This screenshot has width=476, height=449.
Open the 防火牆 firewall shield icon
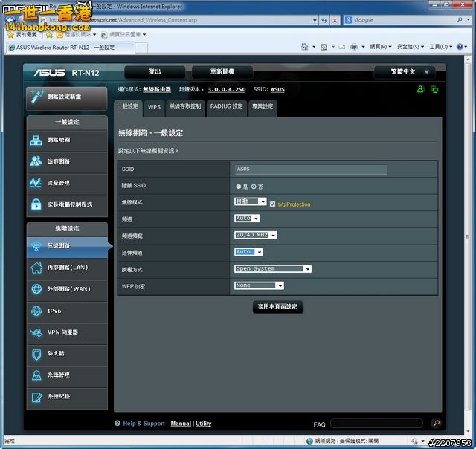36,354
